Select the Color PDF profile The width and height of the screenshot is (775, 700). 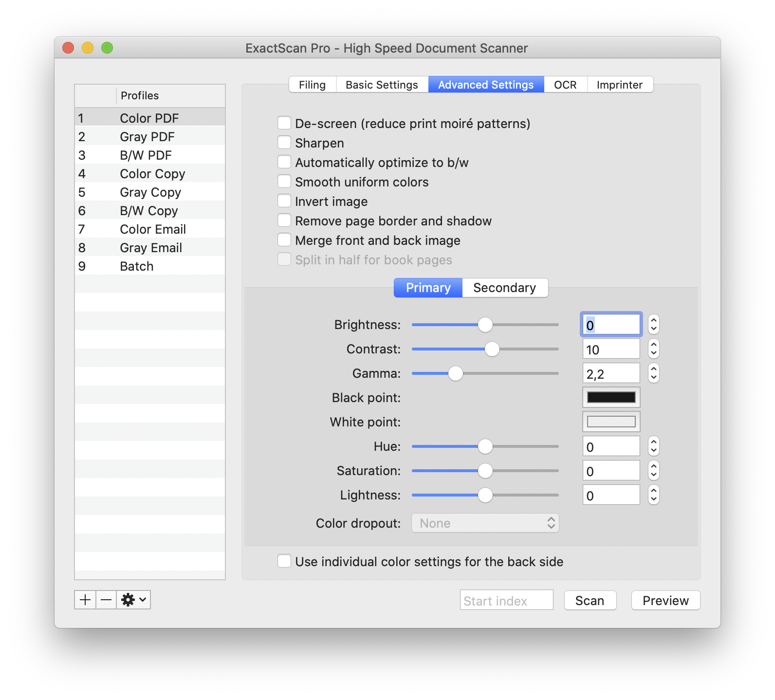click(x=150, y=117)
